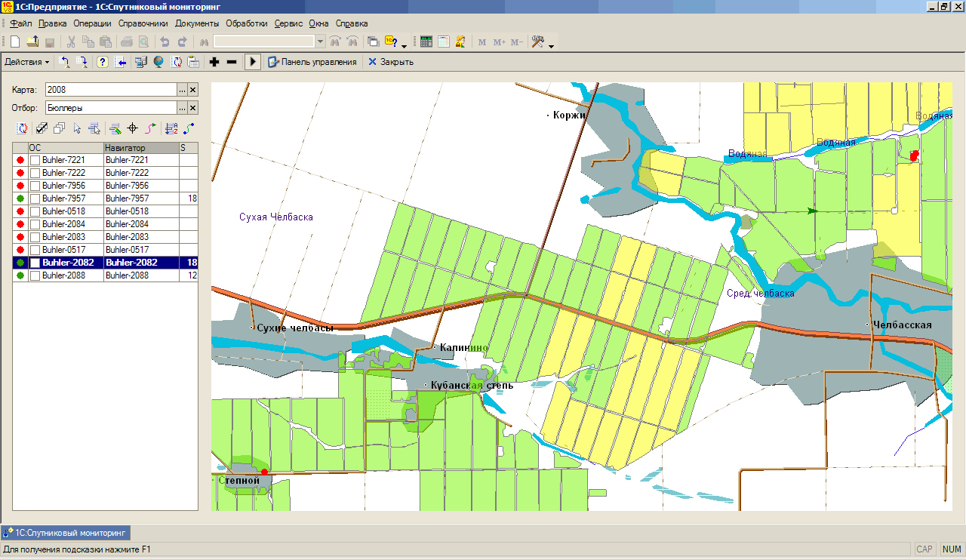Screen dimensions: 966x560
Task: Select the arrow pointer tool icon
Action: (77, 128)
